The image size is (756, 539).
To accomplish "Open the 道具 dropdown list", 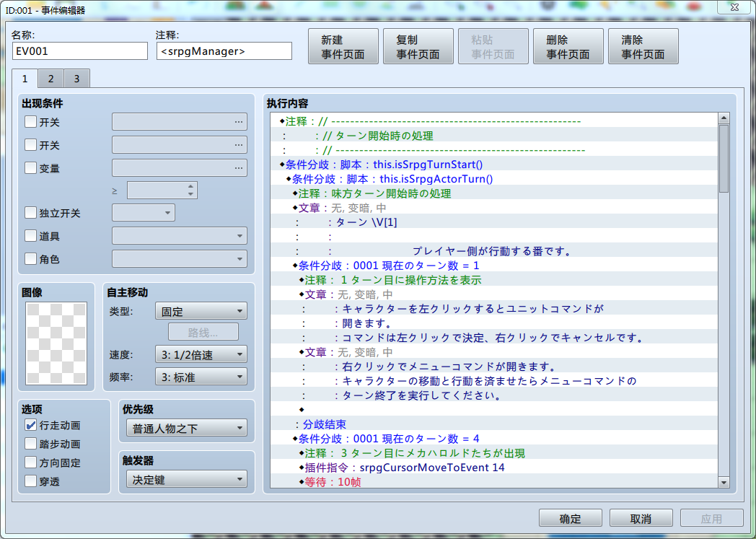I will [x=180, y=236].
